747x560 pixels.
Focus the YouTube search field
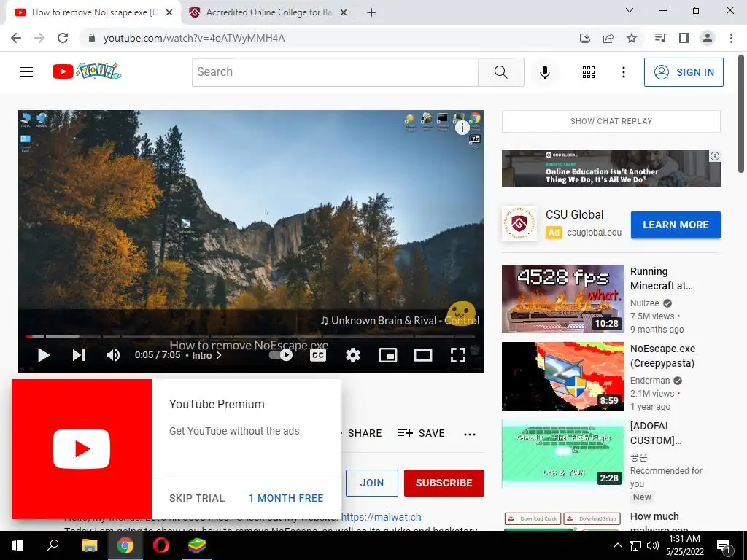[x=335, y=72]
